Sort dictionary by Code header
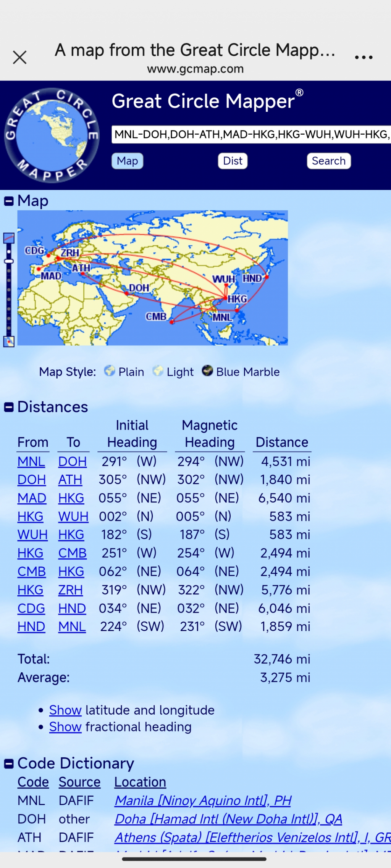This screenshot has height=868, width=391. (x=33, y=782)
